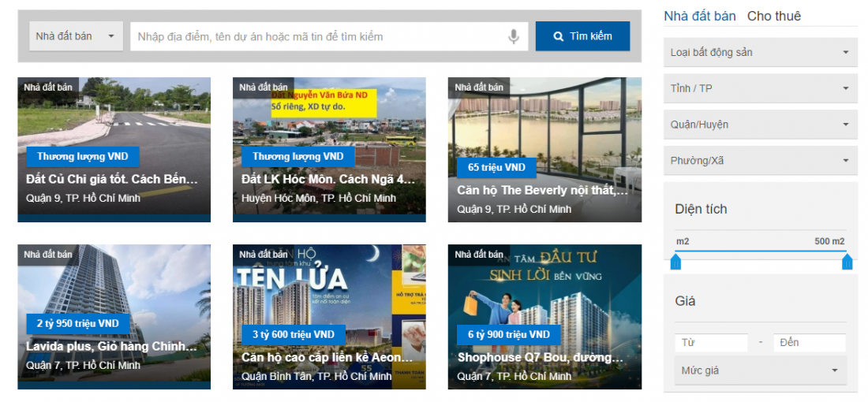The image size is (868, 402).
Task: Click the left Diện tích slider handle
Action: coord(675,262)
